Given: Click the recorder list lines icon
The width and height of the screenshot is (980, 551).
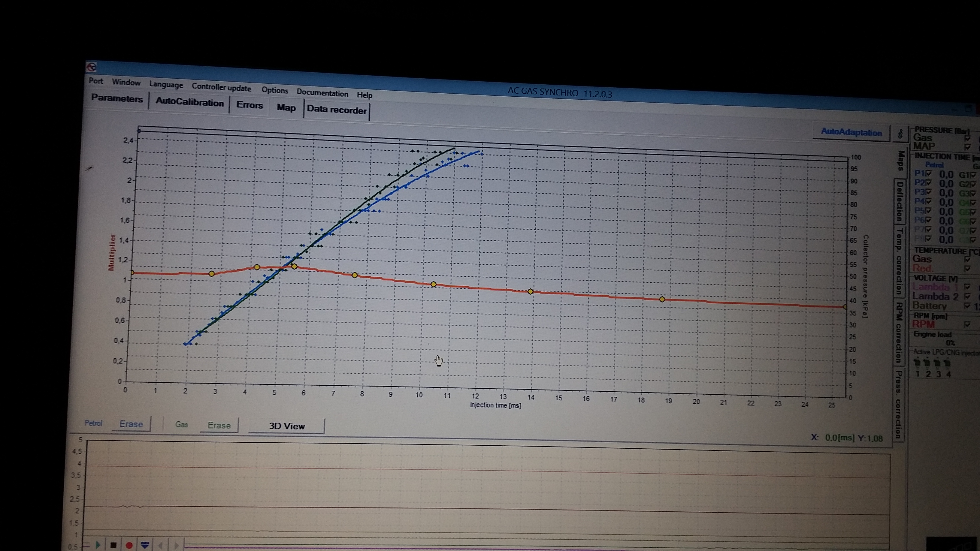Looking at the screenshot, I should click(87, 544).
